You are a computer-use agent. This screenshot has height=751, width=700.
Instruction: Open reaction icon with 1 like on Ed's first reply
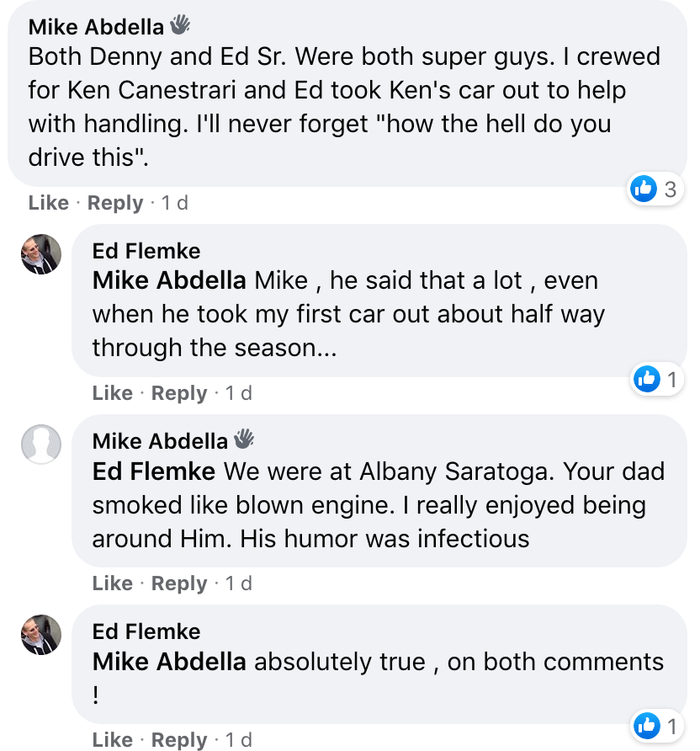pyautogui.click(x=656, y=380)
